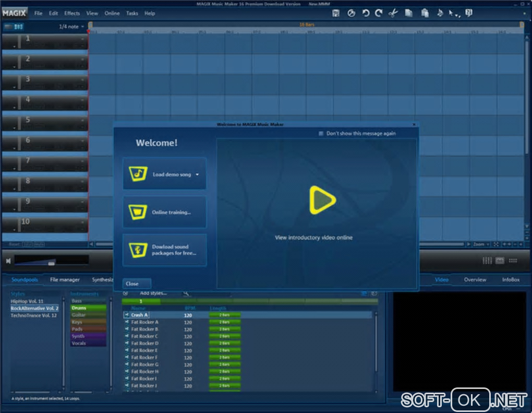Toggle the Keys instrument filter
532x413 pixels.
88,322
